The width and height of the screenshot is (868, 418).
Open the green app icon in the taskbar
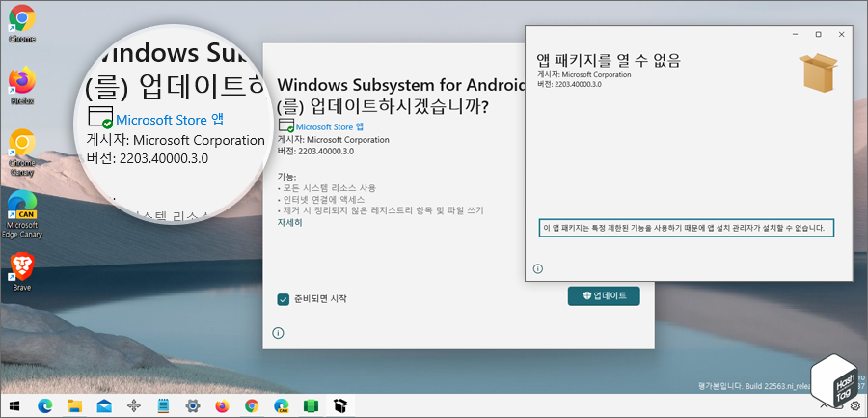(x=311, y=405)
